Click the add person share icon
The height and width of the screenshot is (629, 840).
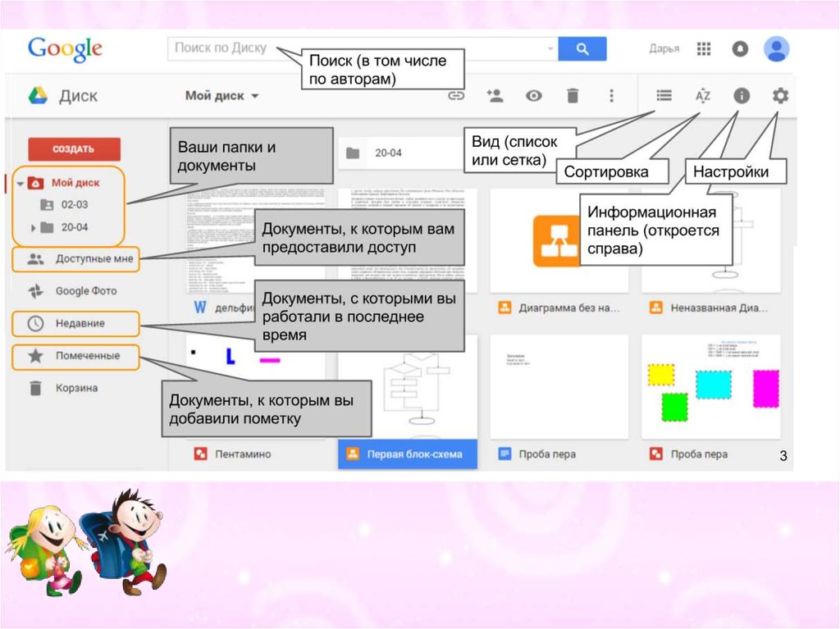tap(495, 96)
